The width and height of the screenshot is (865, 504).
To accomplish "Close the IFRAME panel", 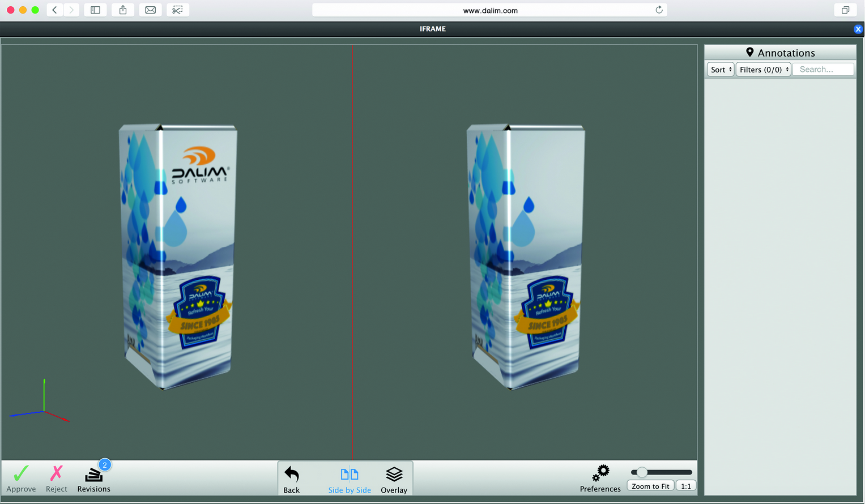I will coord(858,29).
